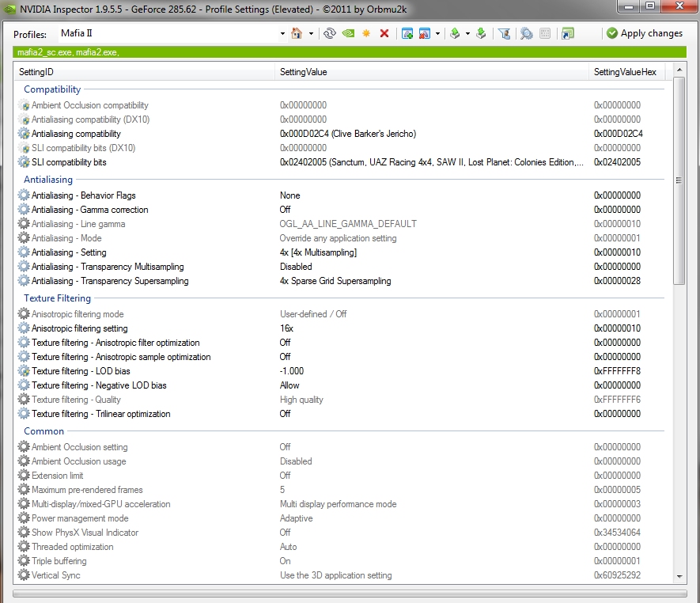Click the 16x anisotropic filtering value
Screen dimensions: 700x603
point(286,328)
